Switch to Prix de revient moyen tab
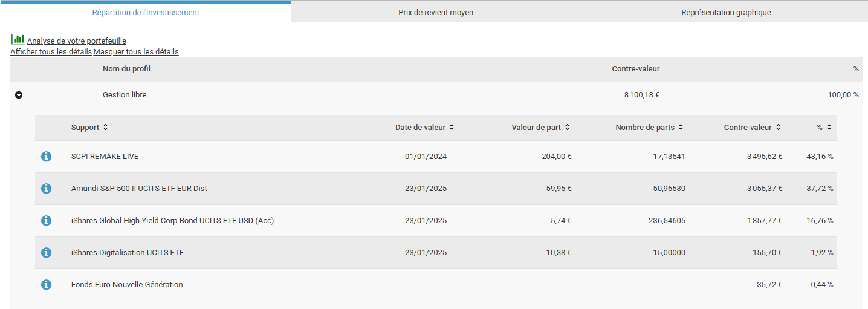The image size is (868, 309). tap(435, 12)
